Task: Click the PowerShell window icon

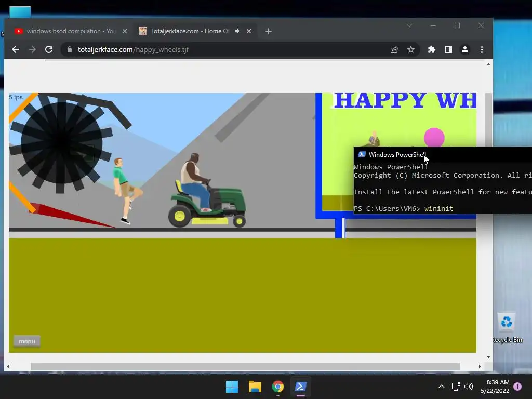Action: tap(362, 154)
